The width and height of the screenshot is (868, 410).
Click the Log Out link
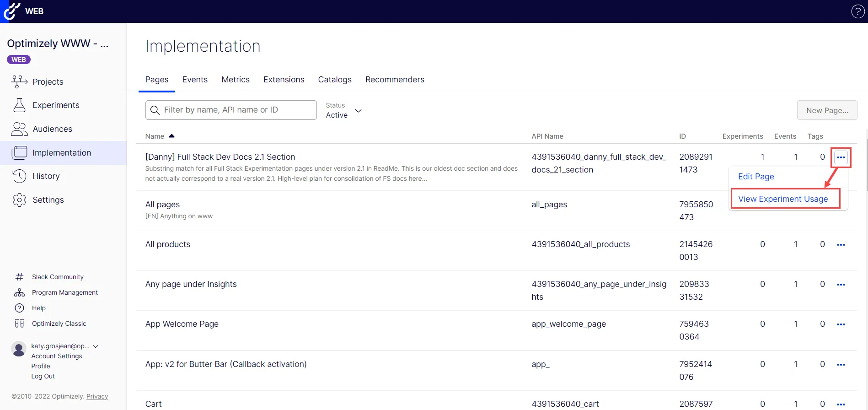[x=43, y=376]
